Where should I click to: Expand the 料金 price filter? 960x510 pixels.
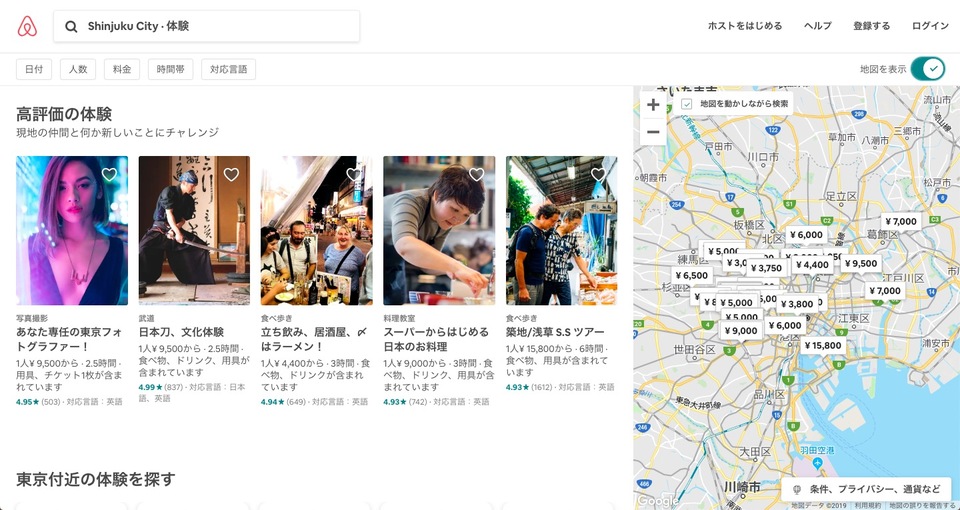tap(122, 69)
